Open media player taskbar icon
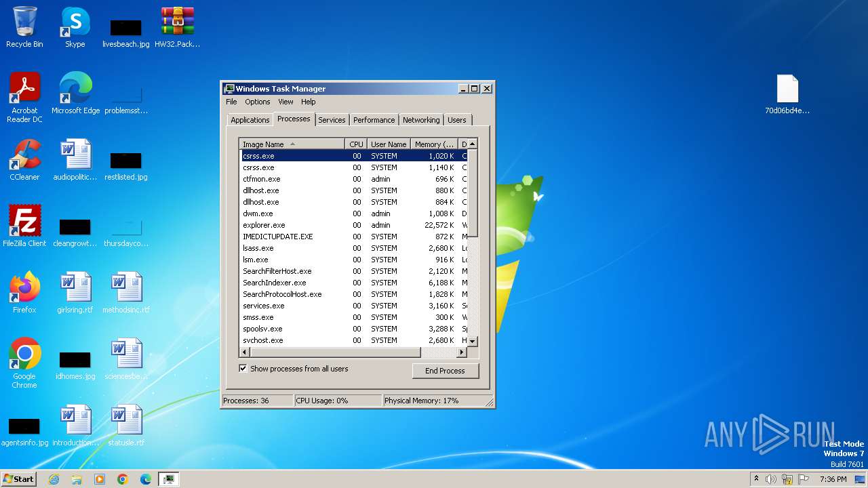The width and height of the screenshot is (868, 488). [100, 479]
